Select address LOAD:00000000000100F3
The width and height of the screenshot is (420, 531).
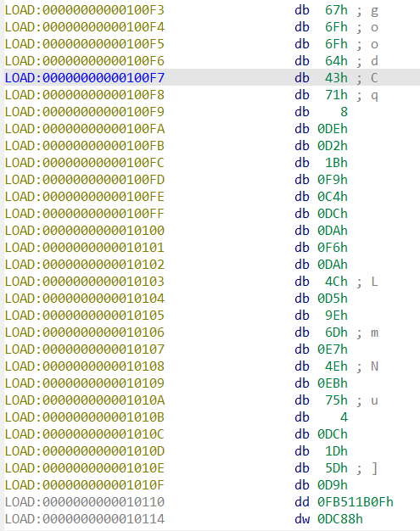85,10
